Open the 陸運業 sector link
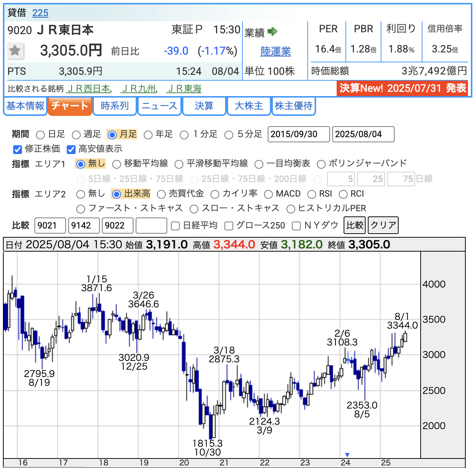The image size is (476, 468). point(276,51)
